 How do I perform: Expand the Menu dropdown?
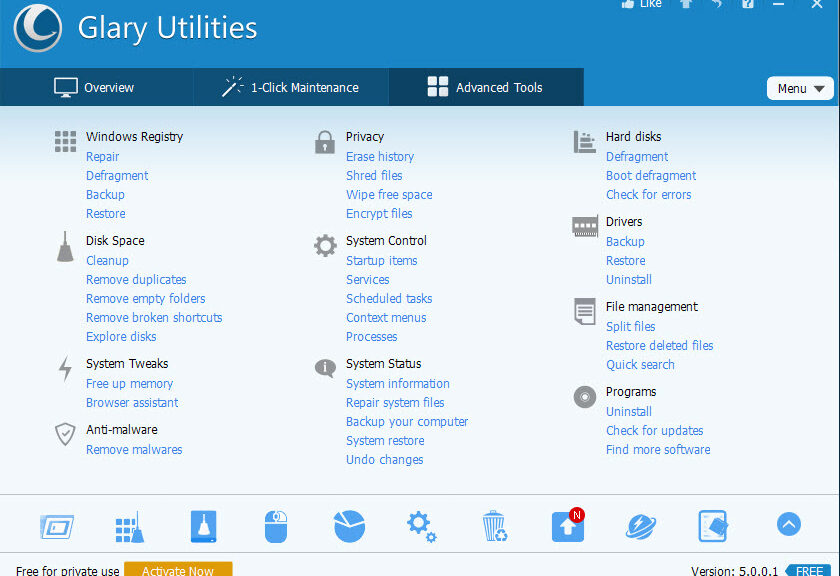[x=800, y=88]
